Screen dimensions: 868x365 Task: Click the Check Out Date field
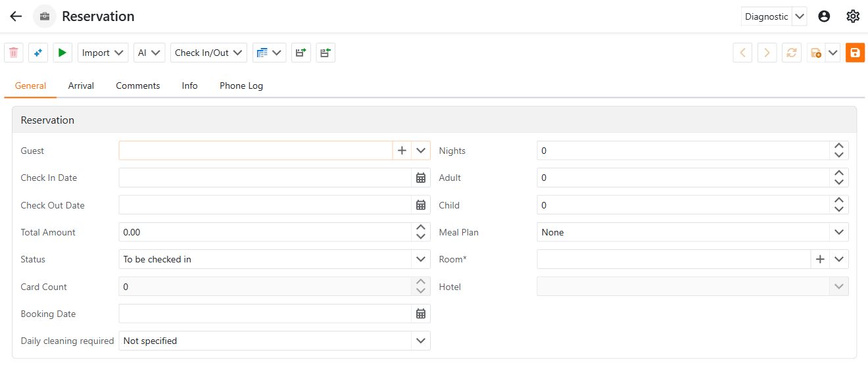(265, 205)
